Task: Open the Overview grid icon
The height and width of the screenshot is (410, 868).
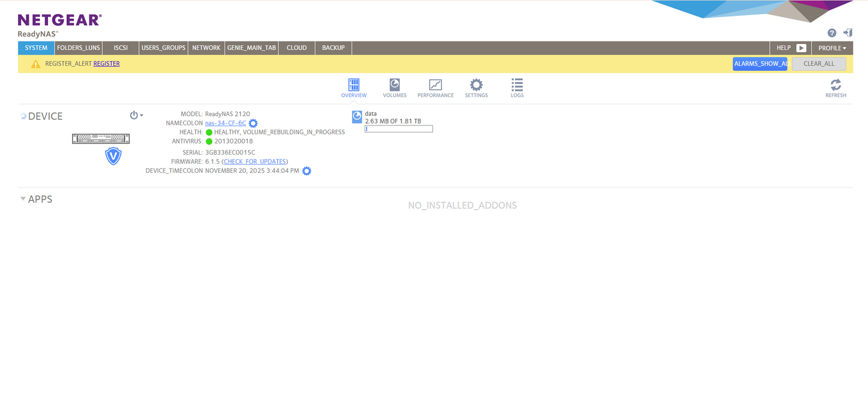Action: [x=353, y=85]
